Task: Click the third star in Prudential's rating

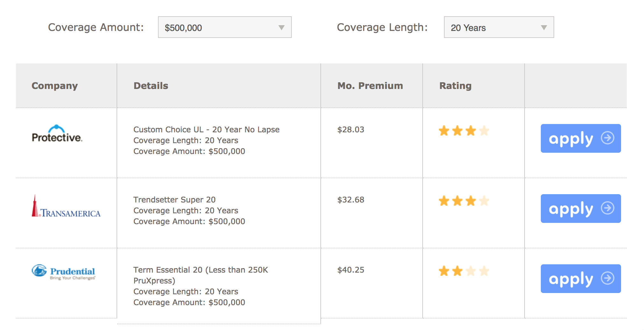Action: [x=470, y=271]
